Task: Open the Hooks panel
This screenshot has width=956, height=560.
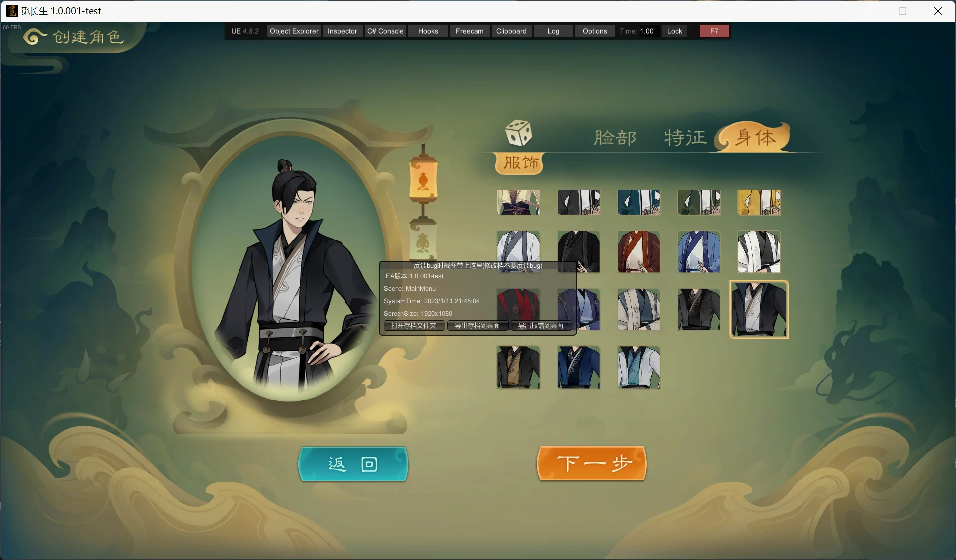Action: coord(428,31)
